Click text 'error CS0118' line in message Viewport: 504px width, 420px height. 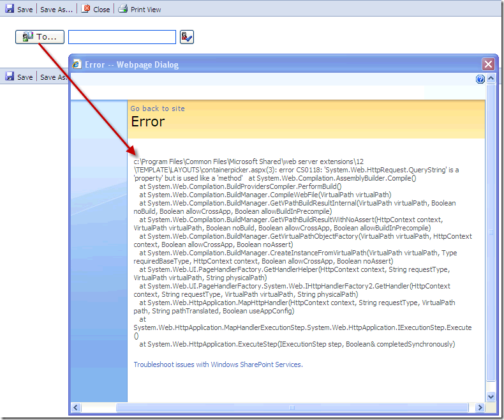pos(296,170)
